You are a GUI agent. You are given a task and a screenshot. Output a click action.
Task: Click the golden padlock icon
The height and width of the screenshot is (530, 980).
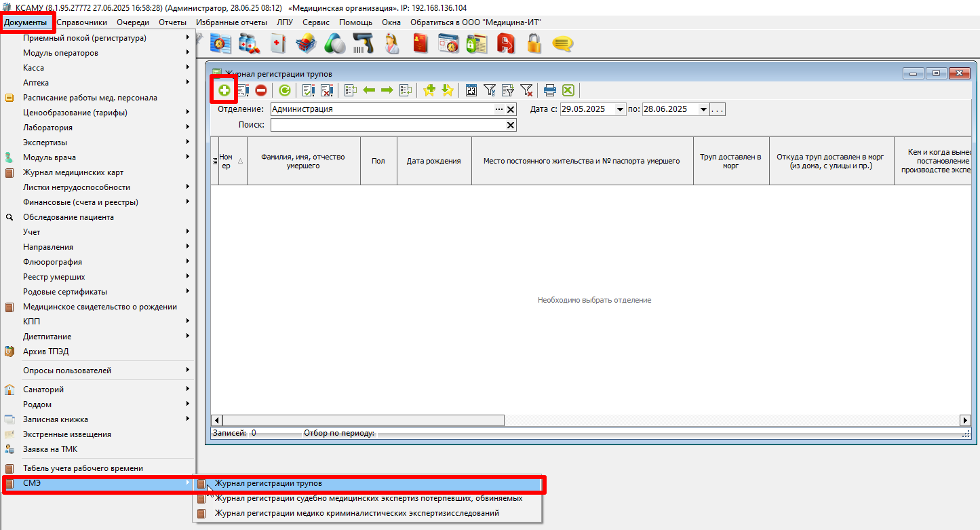coord(534,44)
